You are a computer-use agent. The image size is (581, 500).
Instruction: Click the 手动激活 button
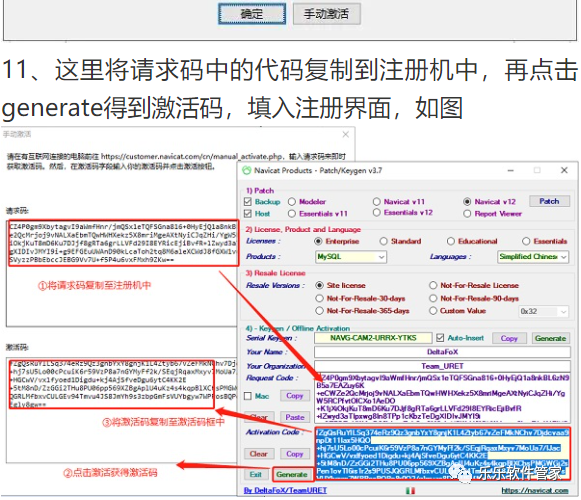pos(326,14)
